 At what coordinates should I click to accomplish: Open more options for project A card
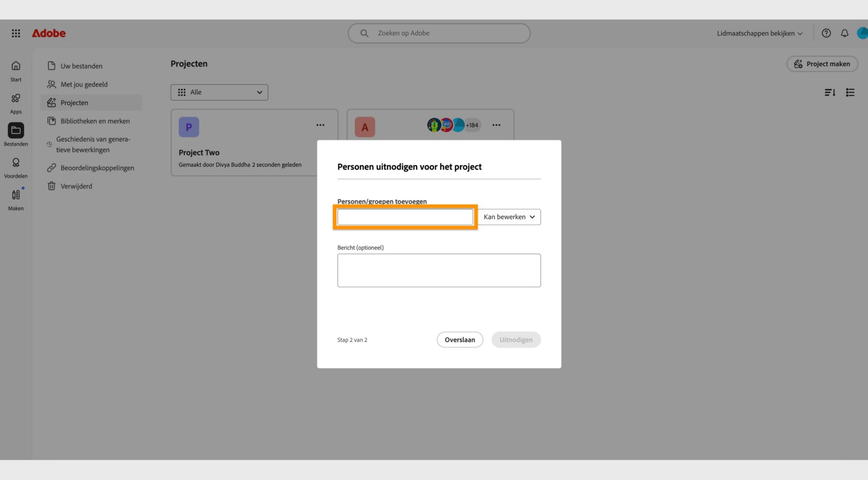[496, 125]
